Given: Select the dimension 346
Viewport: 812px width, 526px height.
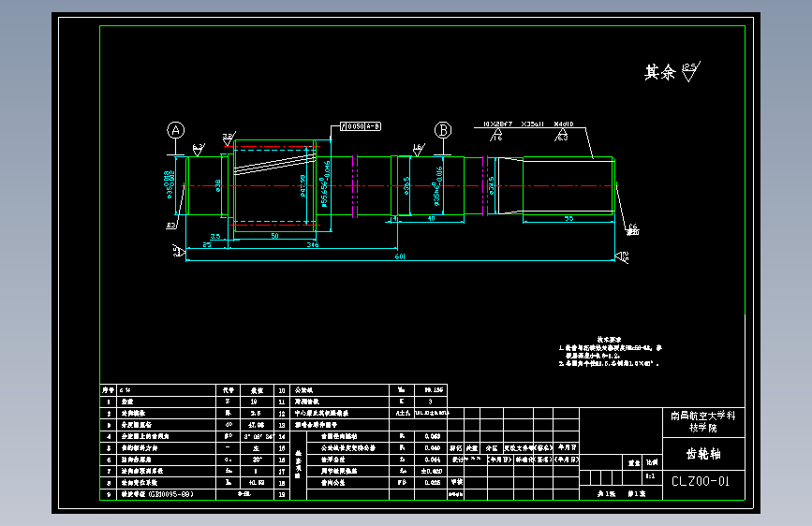Looking at the screenshot, I should tap(313, 244).
